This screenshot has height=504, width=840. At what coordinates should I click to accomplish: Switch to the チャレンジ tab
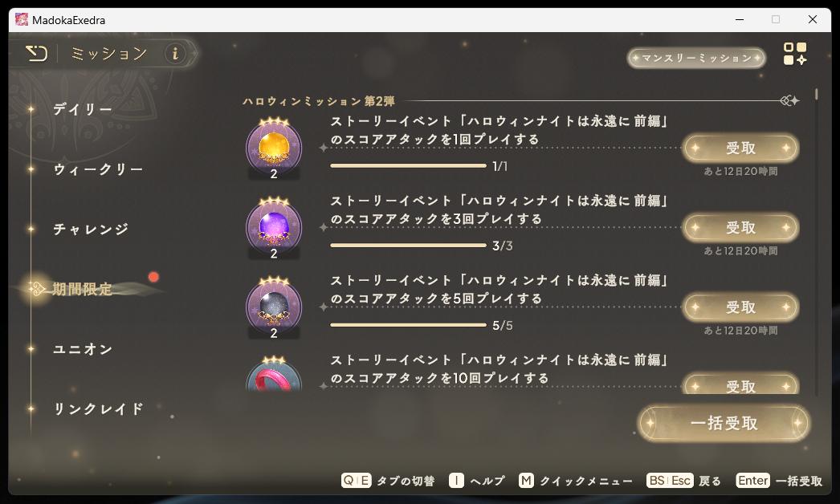click(91, 230)
